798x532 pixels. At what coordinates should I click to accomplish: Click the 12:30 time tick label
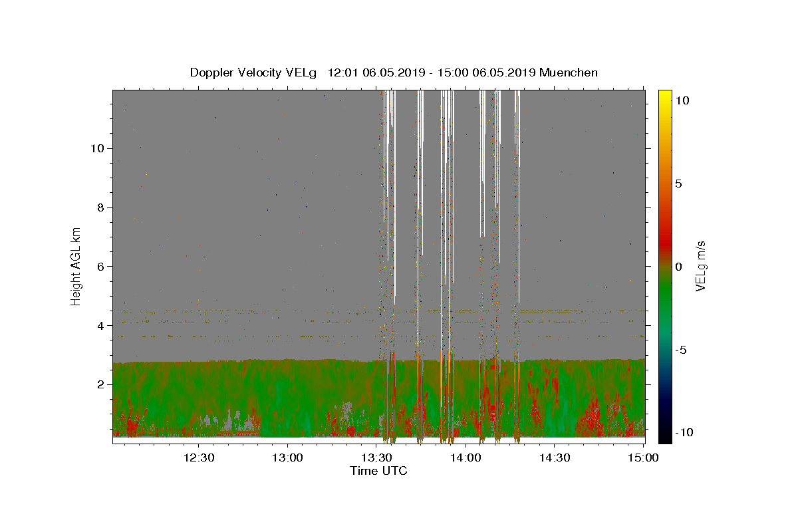[x=199, y=458]
